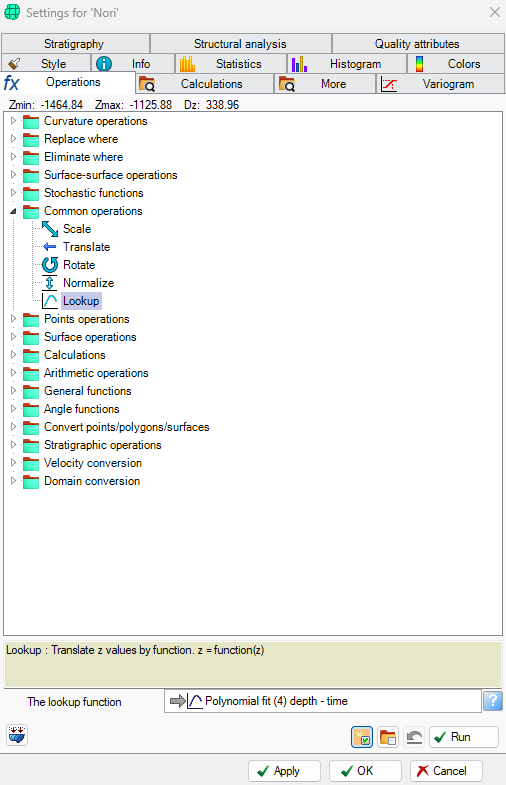
Task: Click the lookup function input field
Action: pos(323,701)
